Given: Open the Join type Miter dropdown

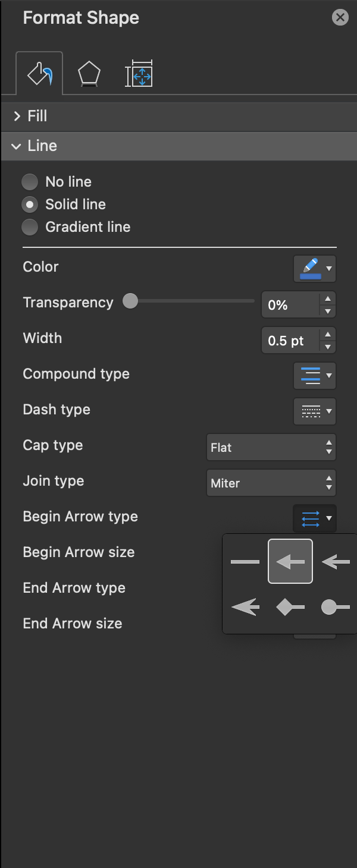Looking at the screenshot, I should coord(271,483).
